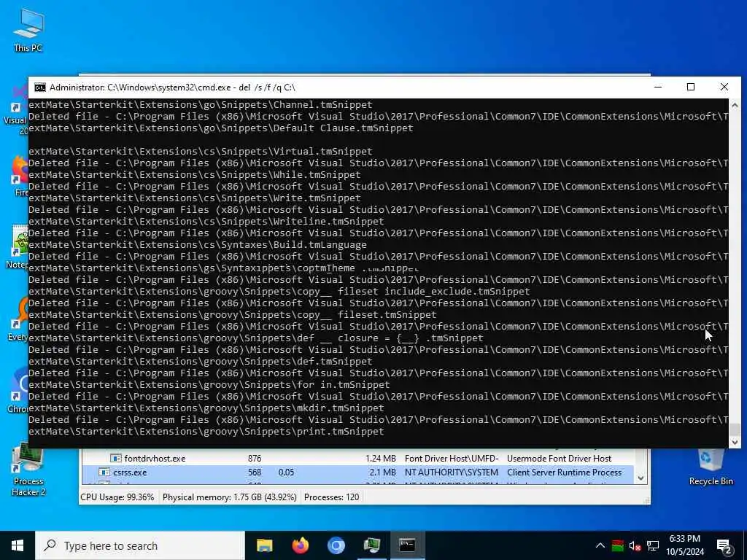Click 'Usermode Font Driver Host' description cell
747x560 pixels.
559,458
